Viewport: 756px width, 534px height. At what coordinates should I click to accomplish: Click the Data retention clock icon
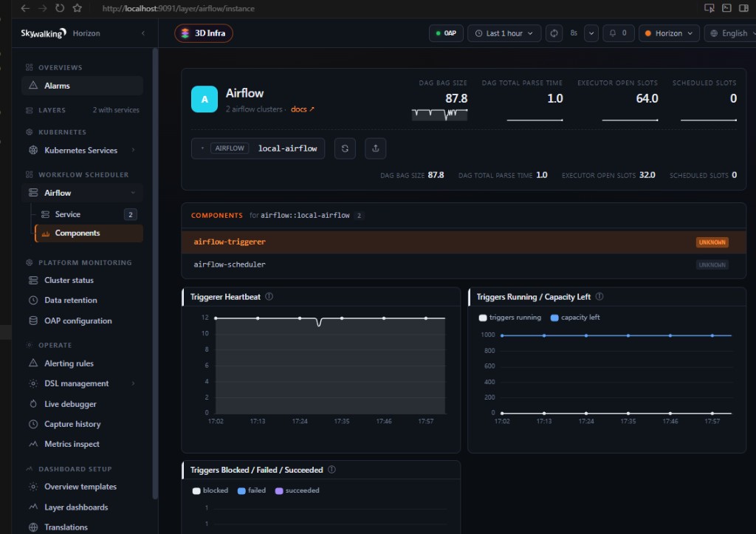33,300
